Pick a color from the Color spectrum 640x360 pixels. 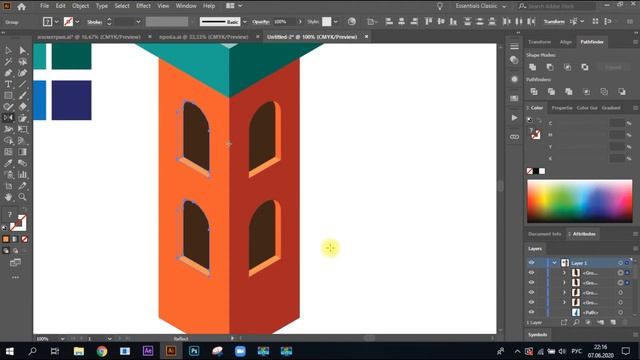point(580,201)
